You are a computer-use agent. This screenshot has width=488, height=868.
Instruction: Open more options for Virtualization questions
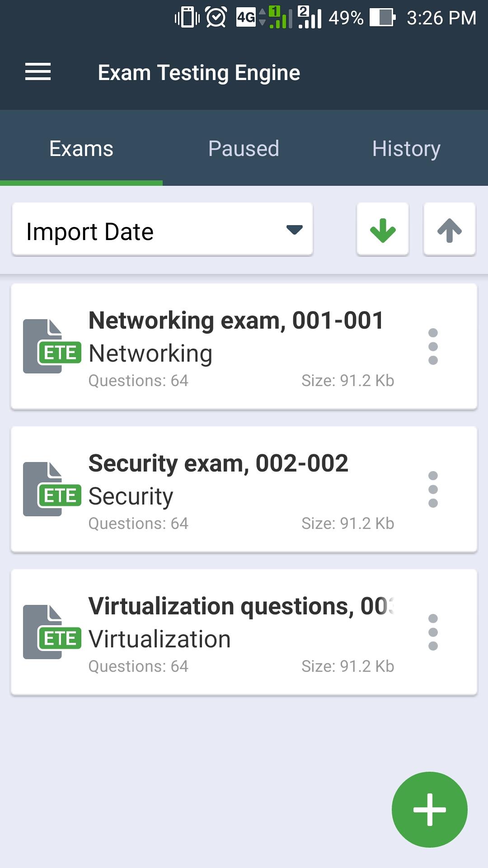coord(433,632)
